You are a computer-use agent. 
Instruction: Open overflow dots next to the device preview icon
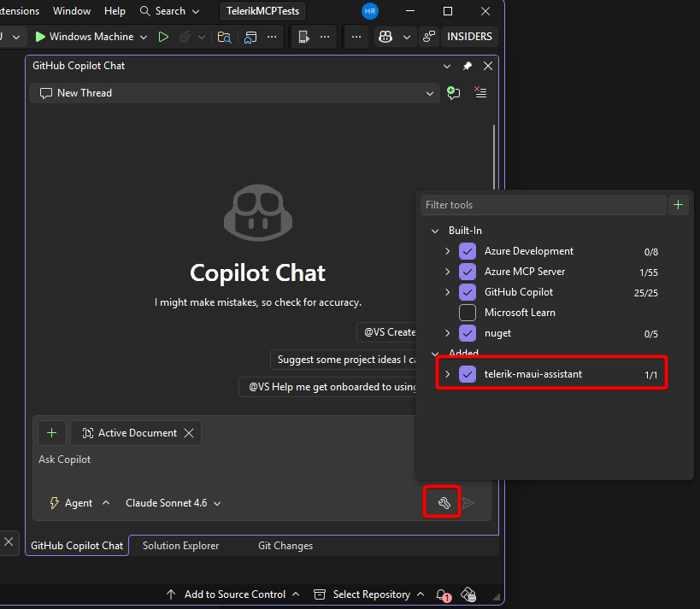325,37
